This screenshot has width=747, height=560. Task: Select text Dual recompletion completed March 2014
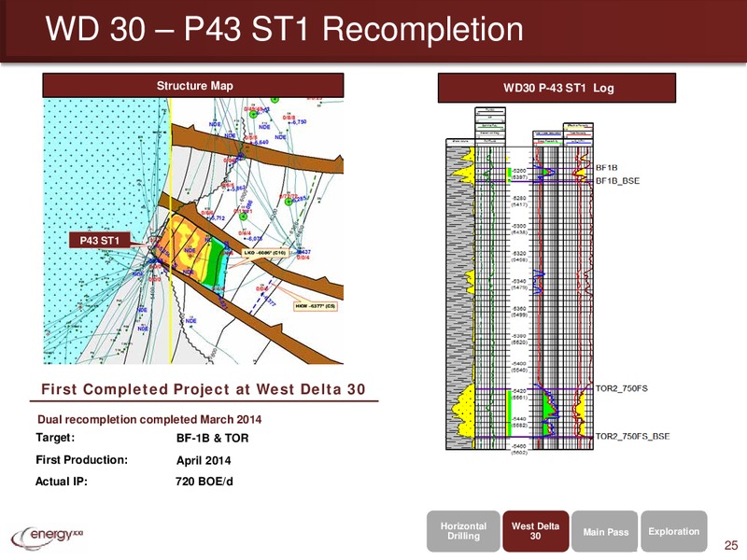click(x=149, y=419)
